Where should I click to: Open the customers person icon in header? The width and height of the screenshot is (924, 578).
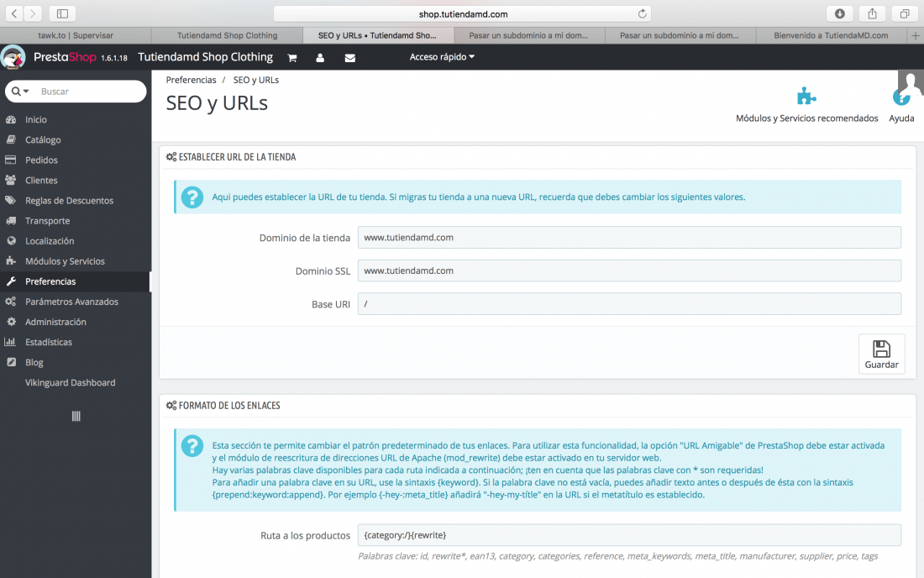tap(320, 58)
